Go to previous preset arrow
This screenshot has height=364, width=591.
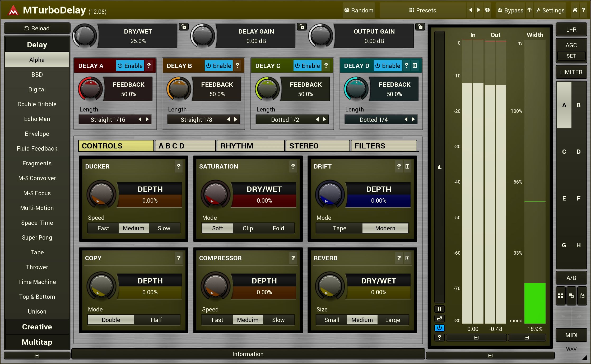470,10
